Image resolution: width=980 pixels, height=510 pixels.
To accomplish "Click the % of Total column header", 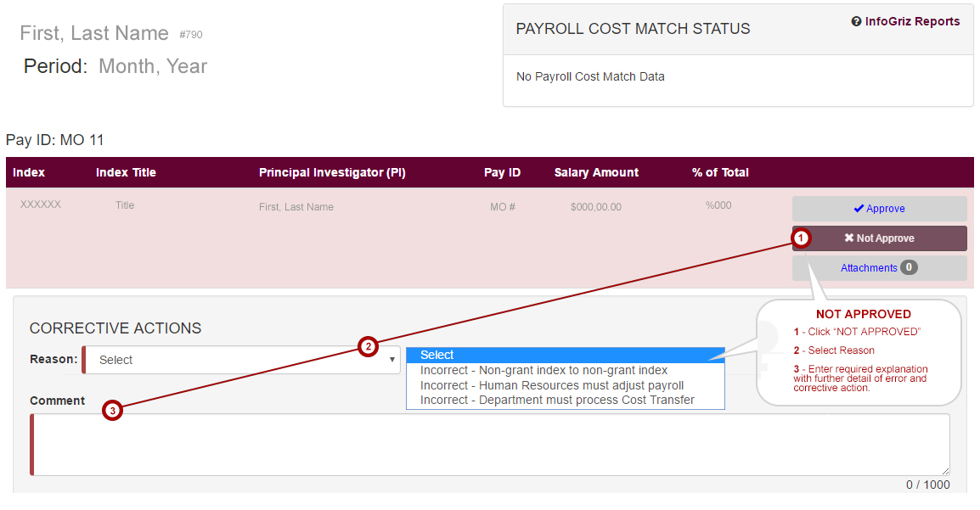I will coord(720,172).
